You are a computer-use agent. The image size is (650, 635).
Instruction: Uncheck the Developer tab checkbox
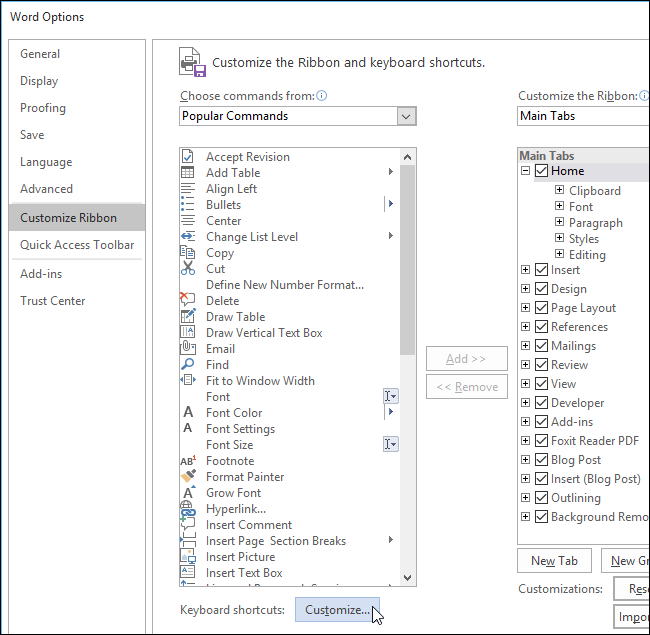[541, 403]
